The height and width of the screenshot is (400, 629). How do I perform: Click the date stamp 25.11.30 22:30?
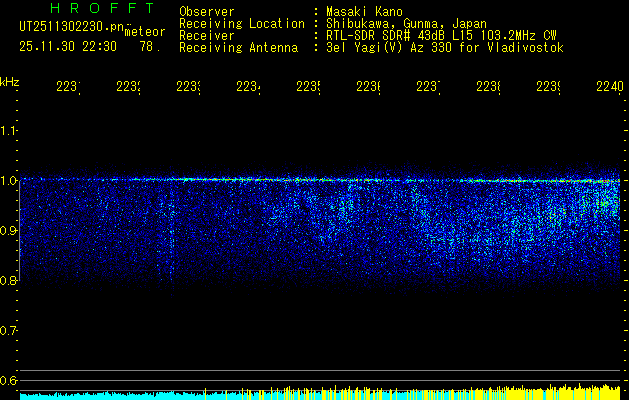tap(68, 47)
